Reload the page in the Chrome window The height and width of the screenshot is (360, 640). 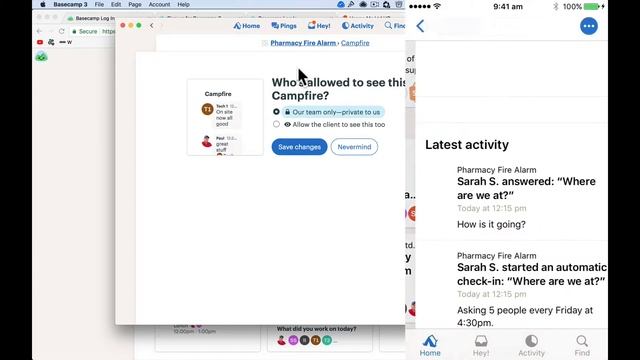pos(61,31)
